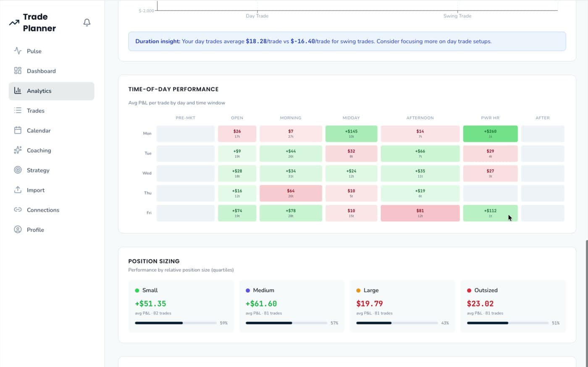Select Tuesday Afternoon +$66 cell
The height and width of the screenshot is (367, 588).
(420, 153)
